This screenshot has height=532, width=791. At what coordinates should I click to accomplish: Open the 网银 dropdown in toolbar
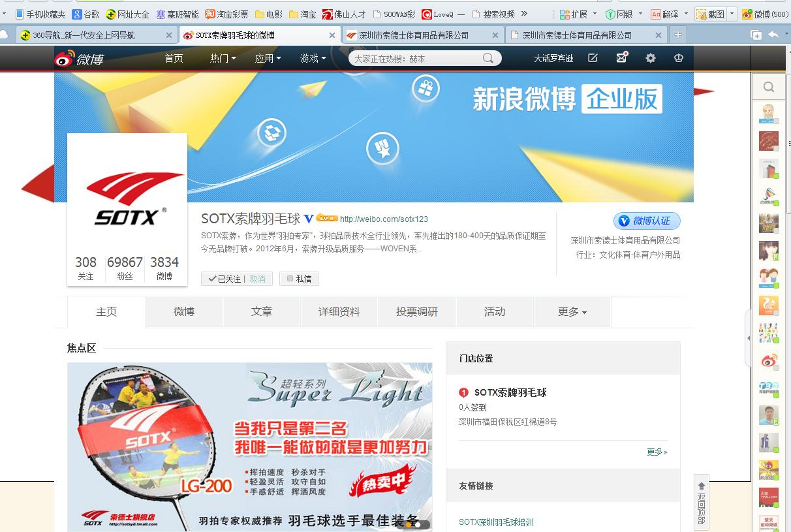624,14
